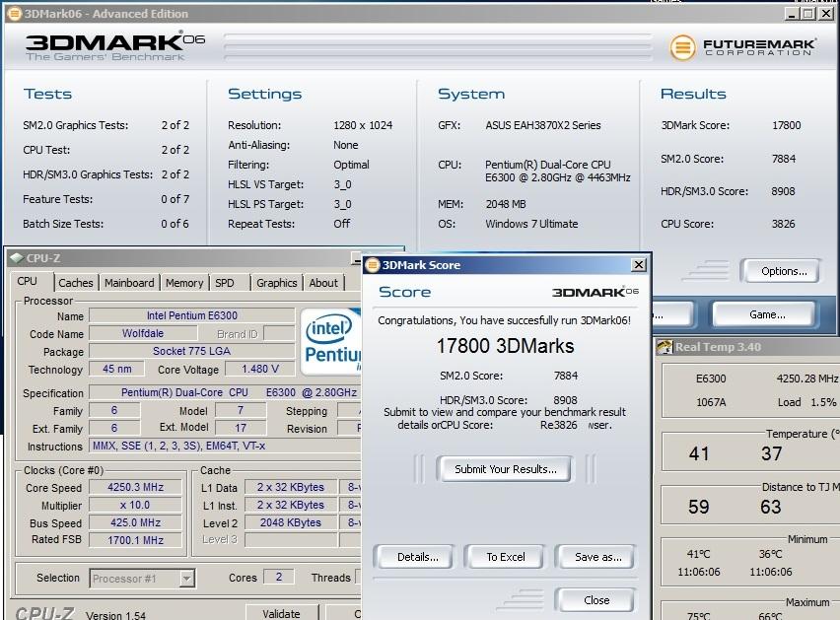Click the Multiplier value x 10.0
The width and height of the screenshot is (840, 620).
(x=135, y=505)
